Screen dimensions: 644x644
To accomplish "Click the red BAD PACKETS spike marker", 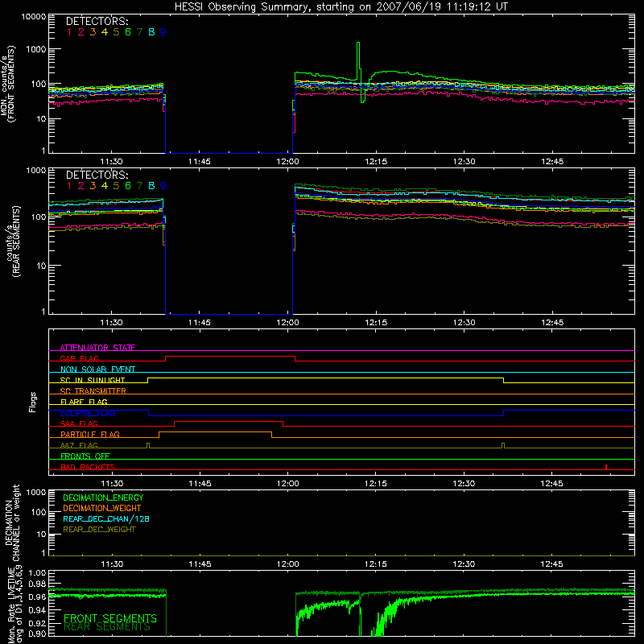I will point(606,467).
